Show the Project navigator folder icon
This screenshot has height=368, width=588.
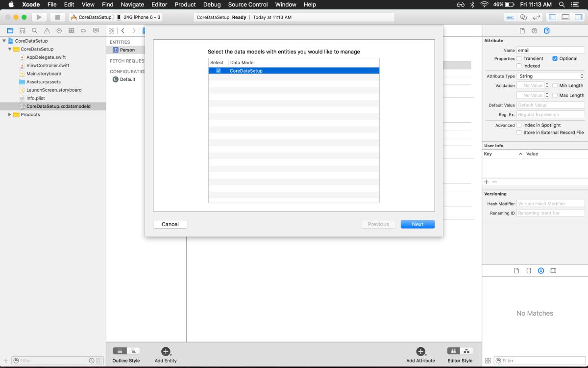tap(10, 30)
